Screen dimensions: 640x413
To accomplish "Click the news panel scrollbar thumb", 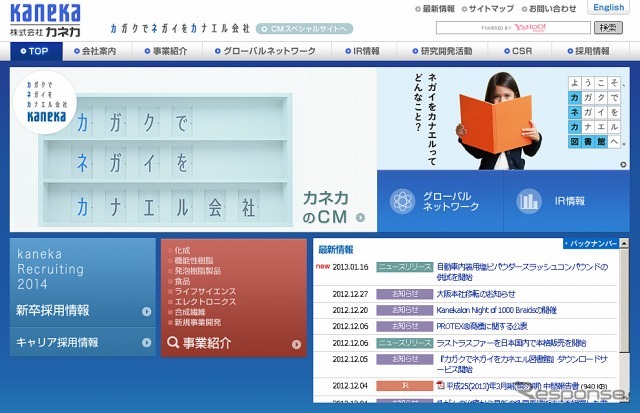I will 624,300.
